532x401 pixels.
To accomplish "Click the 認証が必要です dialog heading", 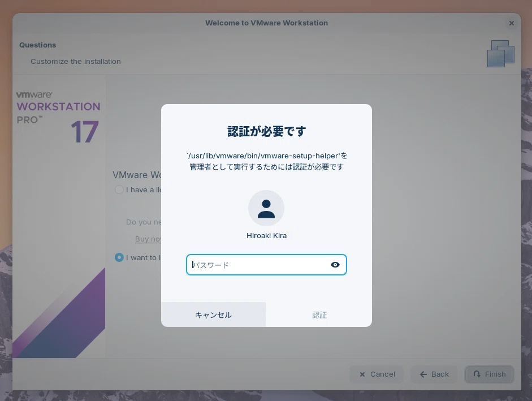I will 266,131.
